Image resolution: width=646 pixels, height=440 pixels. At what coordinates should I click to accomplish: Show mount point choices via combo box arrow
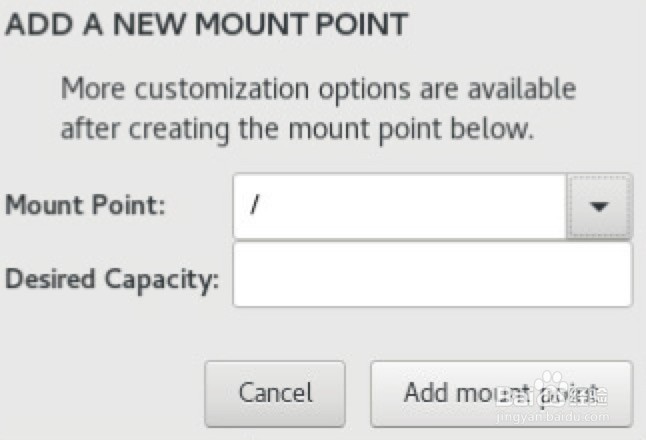(600, 207)
